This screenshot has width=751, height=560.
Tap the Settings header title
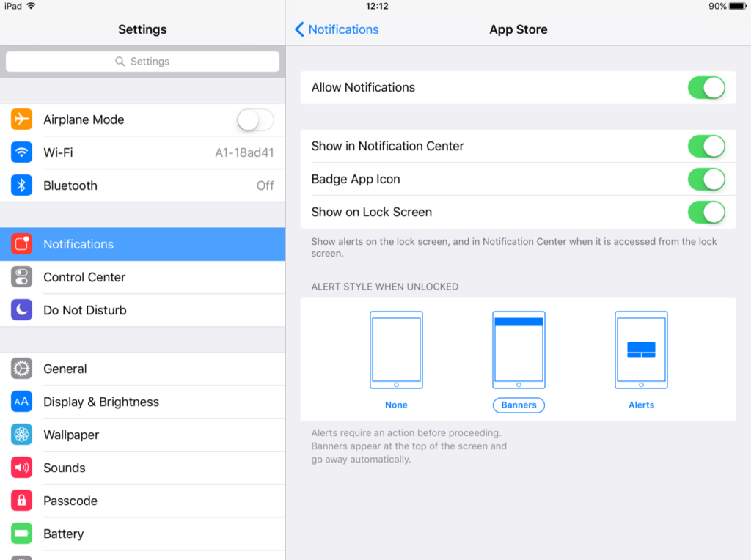tap(143, 29)
